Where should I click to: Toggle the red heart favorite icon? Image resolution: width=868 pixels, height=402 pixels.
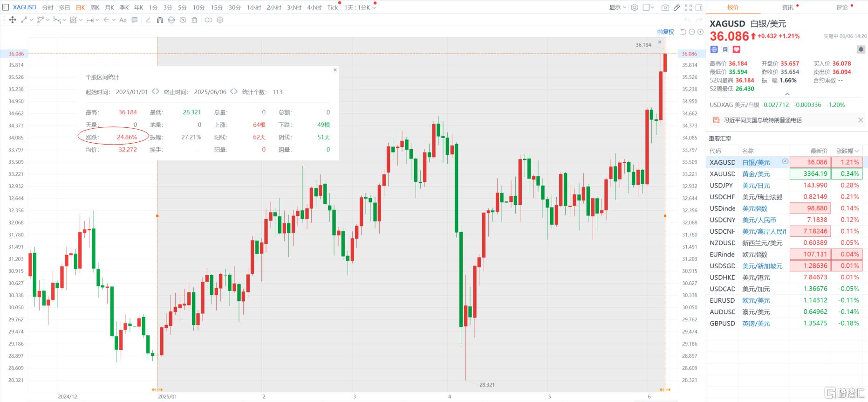coord(736,49)
